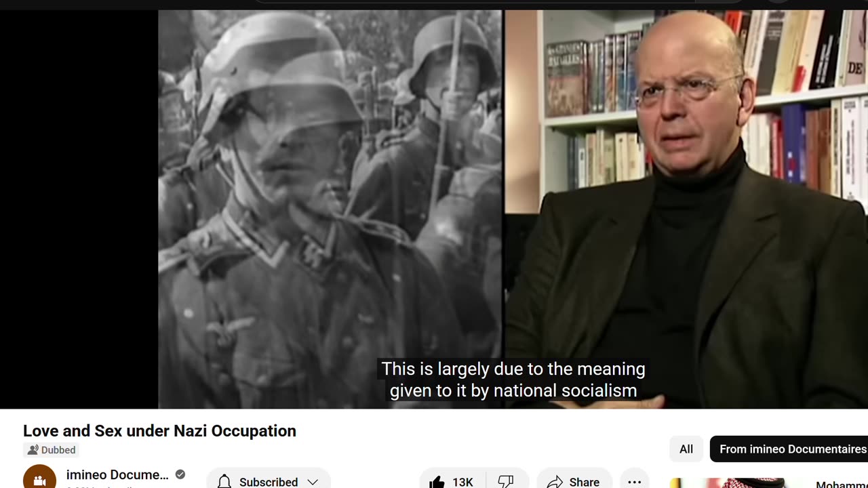Click the thumbs-down dislike icon
This screenshot has width=868, height=488.
coord(507,481)
